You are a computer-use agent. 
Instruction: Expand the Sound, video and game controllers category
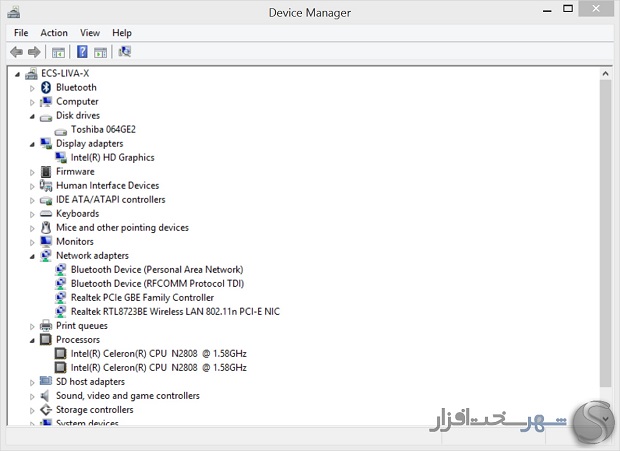pyautogui.click(x=32, y=396)
